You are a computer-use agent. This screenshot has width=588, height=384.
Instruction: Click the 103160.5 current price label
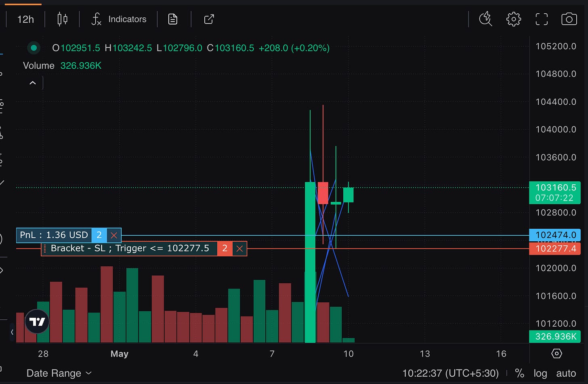[555, 188]
